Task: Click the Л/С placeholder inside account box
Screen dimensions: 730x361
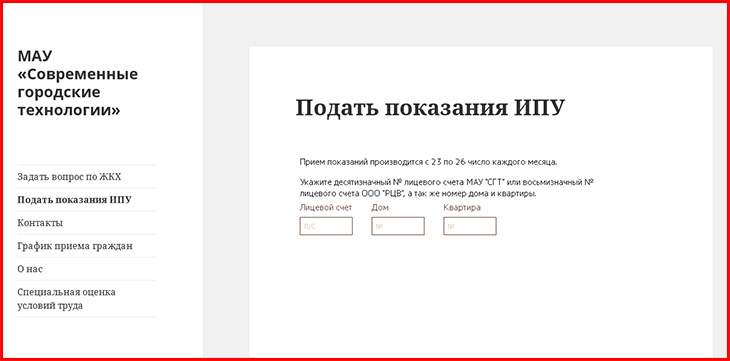Action: point(309,226)
